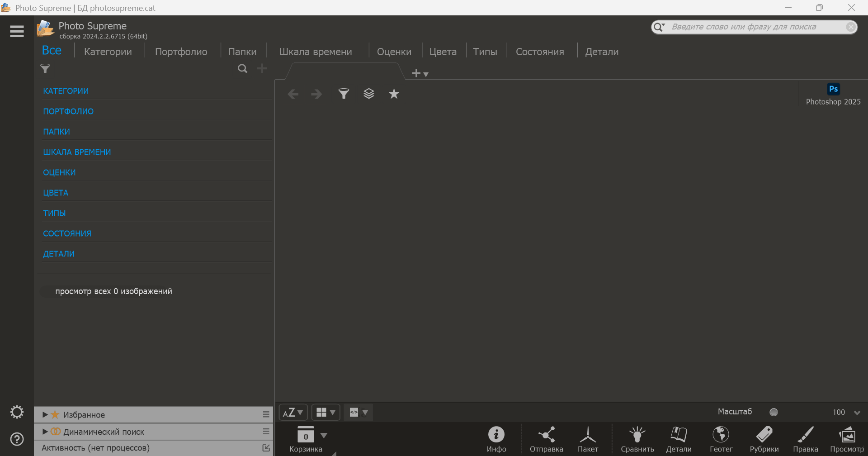Select the empty open viewer tab
Viewport: 868px width, 456px height.
345,71
